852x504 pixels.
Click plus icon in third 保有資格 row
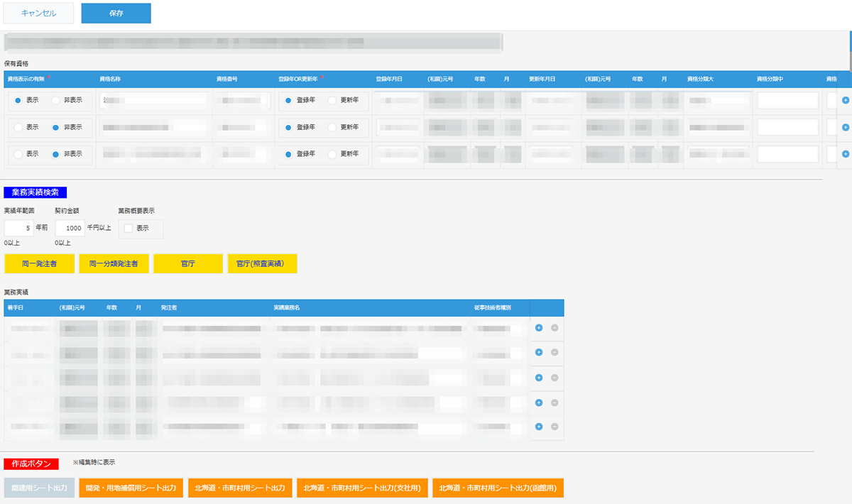pos(845,154)
